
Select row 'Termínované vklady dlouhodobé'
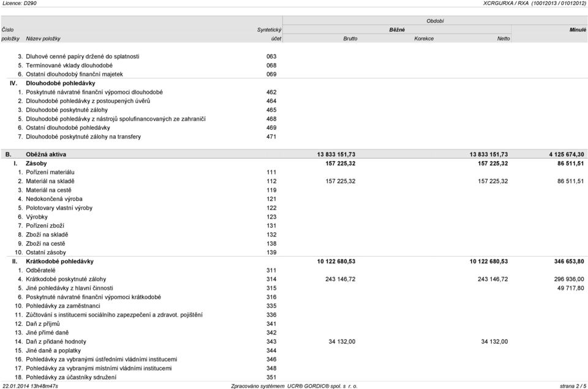click(294, 66)
